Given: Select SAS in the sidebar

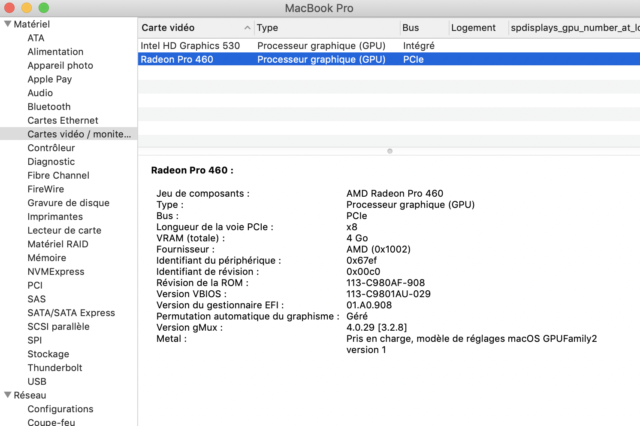Looking at the screenshot, I should 37,299.
